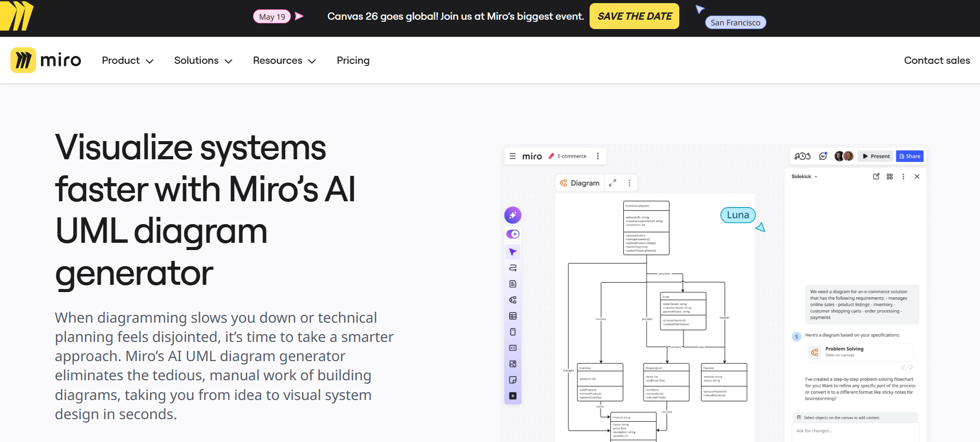Viewport: 980px width, 442px height.
Task: Click the Diagram label icon on the canvas
Action: [564, 183]
